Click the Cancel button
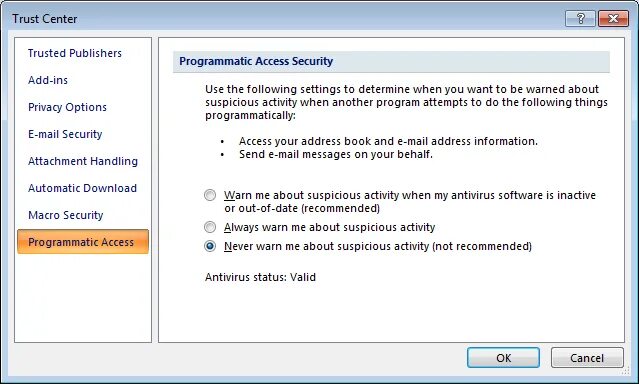639x384 pixels. 587,358
